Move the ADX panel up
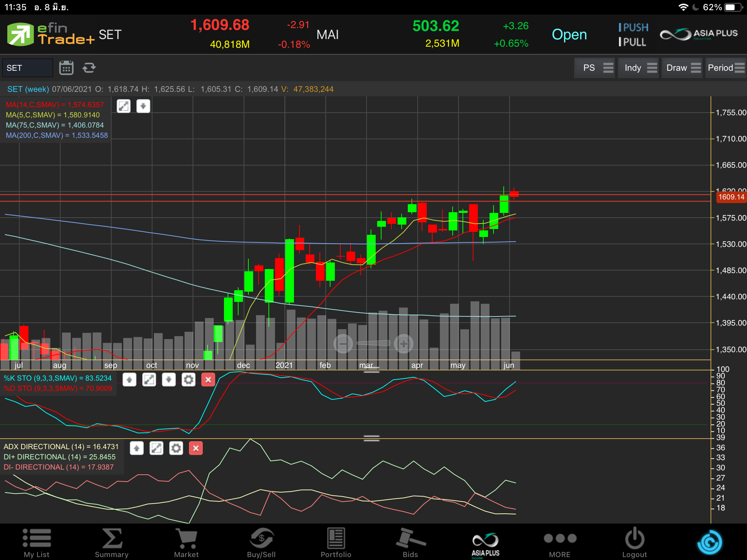This screenshot has height=560, width=747. click(137, 448)
